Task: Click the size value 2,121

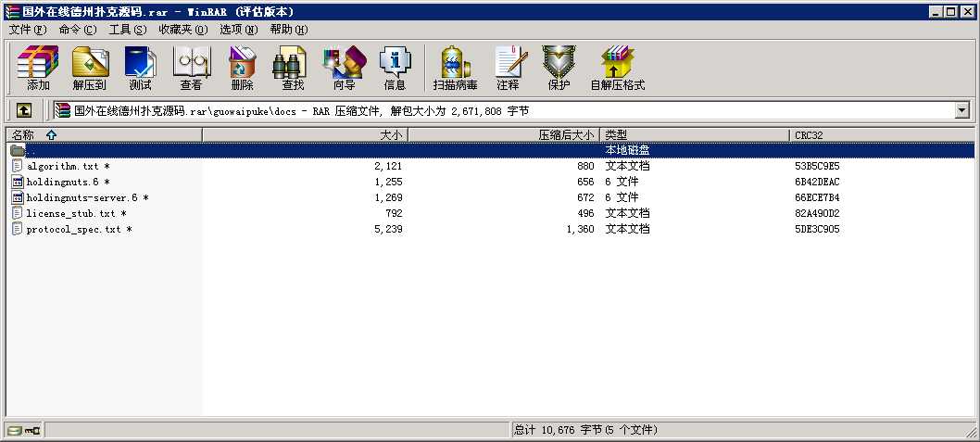Action: tap(388, 166)
